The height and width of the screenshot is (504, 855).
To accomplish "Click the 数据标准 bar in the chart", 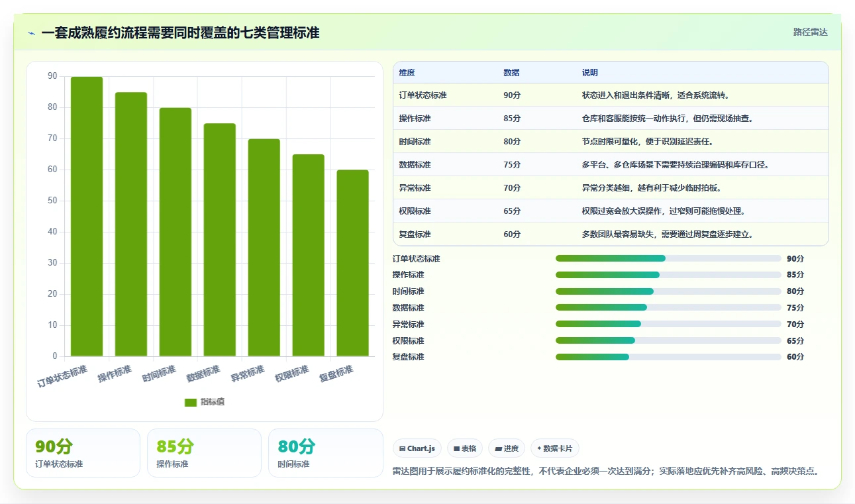I will [220, 240].
